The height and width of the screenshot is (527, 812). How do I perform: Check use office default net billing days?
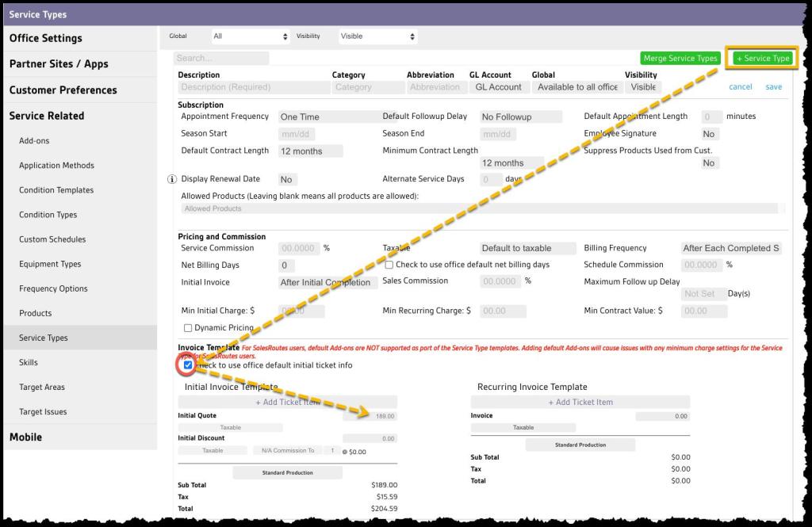[389, 265]
